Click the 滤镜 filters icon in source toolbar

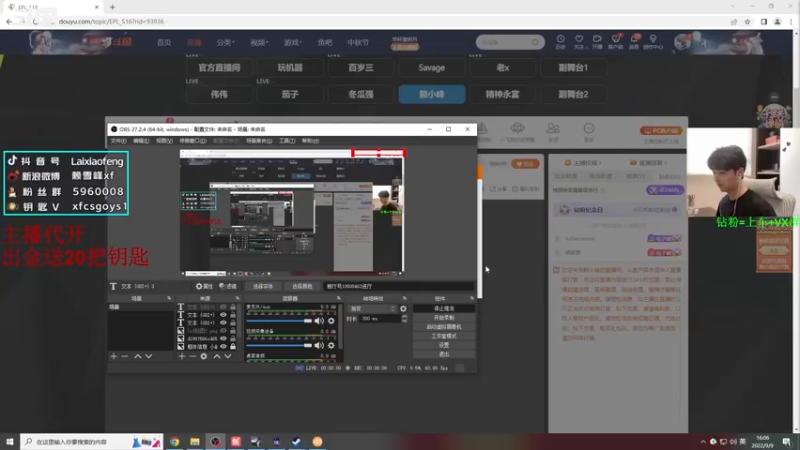point(228,286)
